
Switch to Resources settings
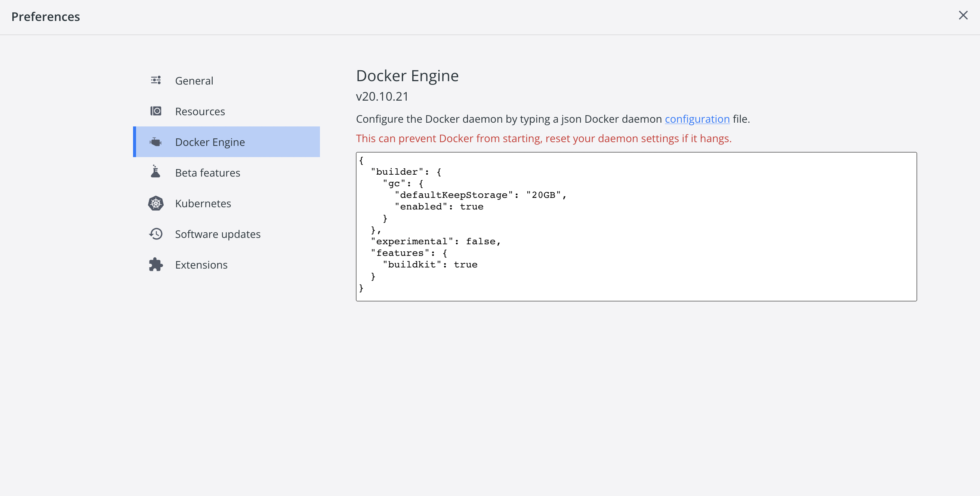click(x=200, y=111)
